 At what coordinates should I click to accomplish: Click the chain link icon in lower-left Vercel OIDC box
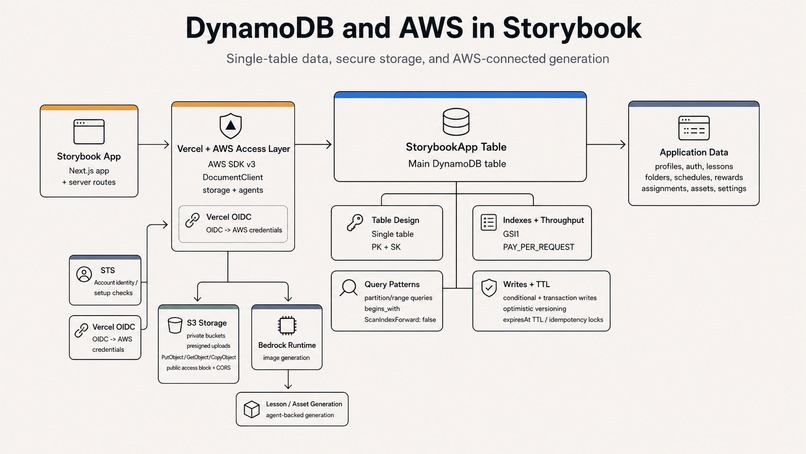81,330
